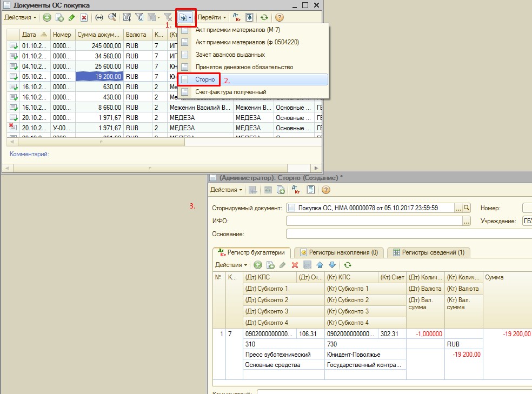The height and width of the screenshot is (394, 532).
Task: Move register row up with blue arrow
Action: [319, 265]
